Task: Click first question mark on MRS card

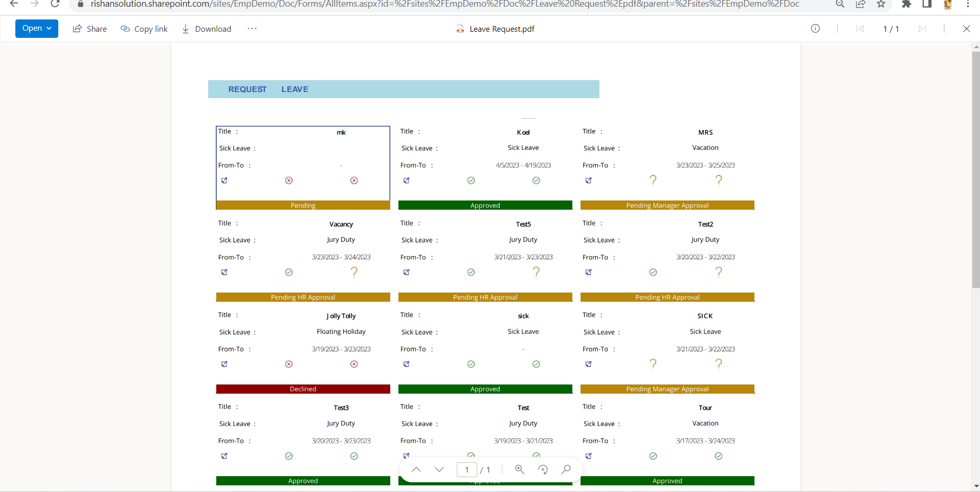Action: pos(653,180)
